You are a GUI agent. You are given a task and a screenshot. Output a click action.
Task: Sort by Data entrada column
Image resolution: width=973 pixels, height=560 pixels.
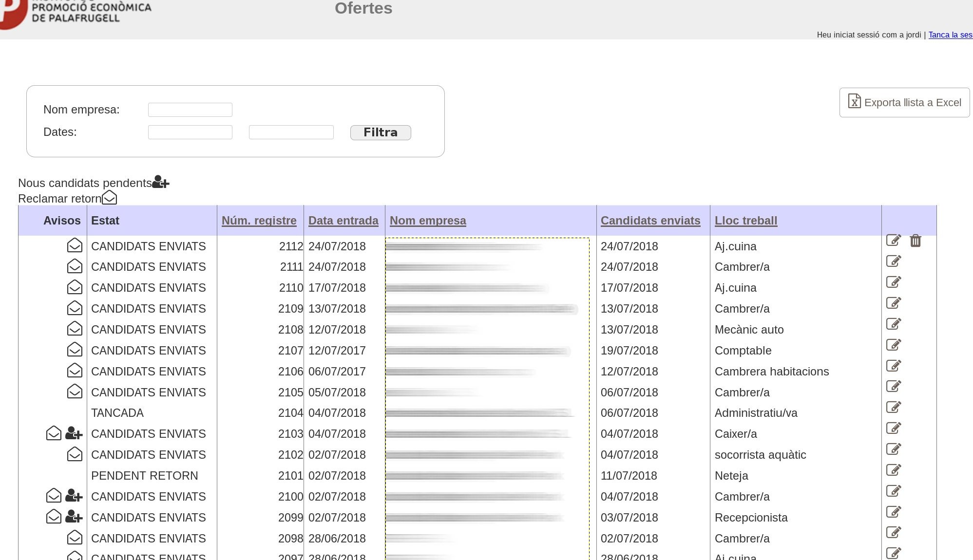pos(343,221)
